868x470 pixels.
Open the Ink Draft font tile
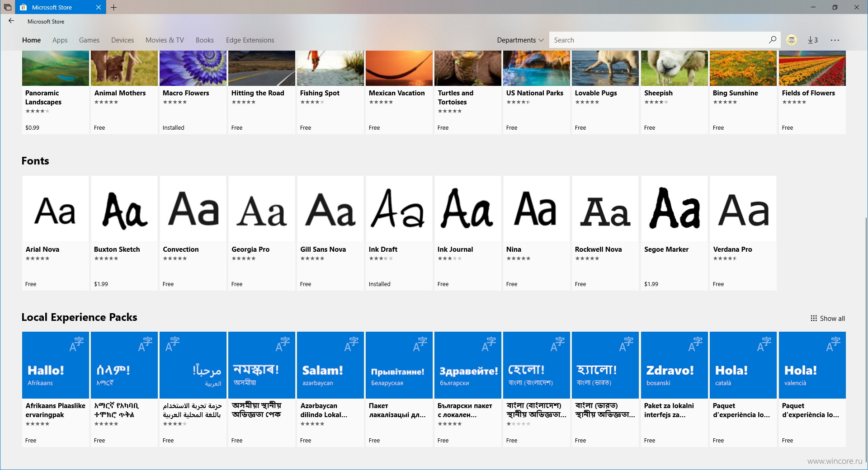pos(399,233)
